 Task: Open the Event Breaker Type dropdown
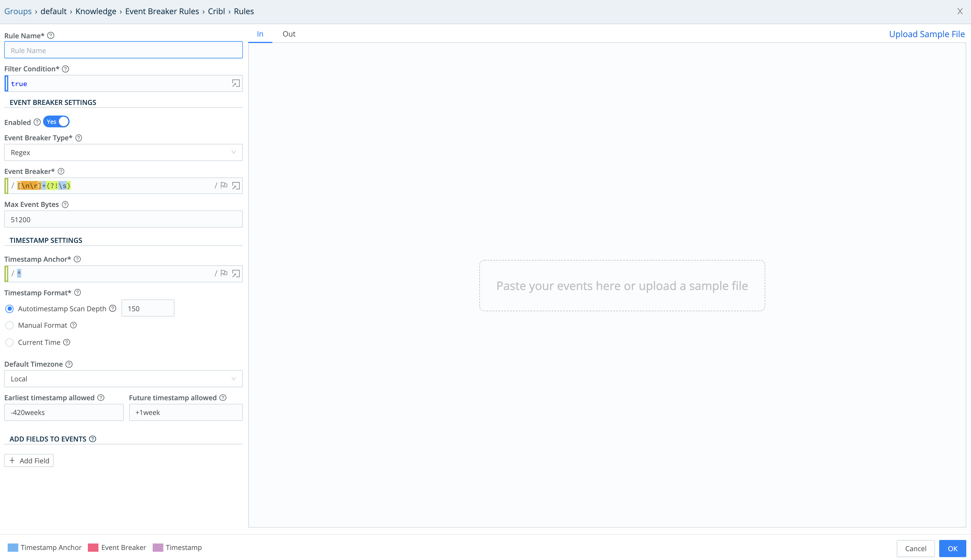[x=124, y=152]
